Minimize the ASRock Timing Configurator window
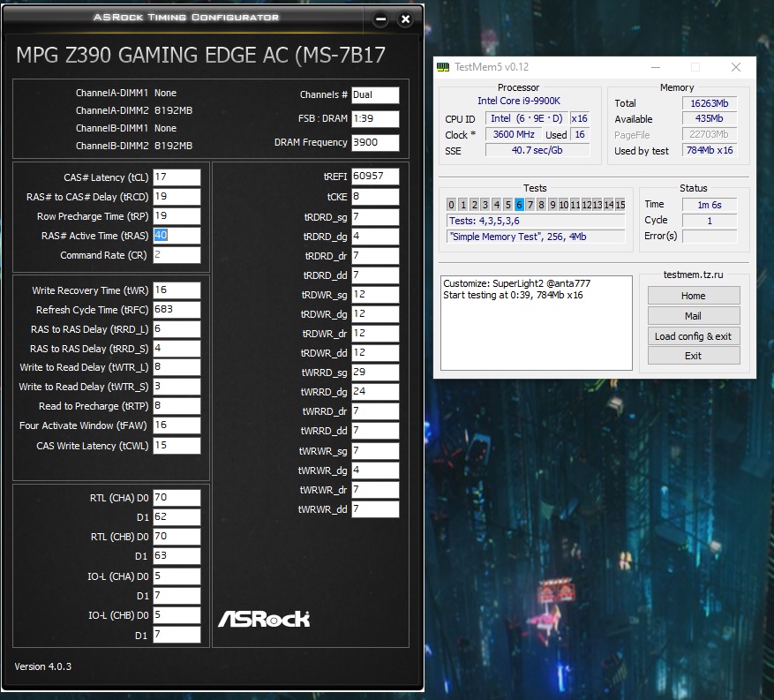 tap(380, 19)
